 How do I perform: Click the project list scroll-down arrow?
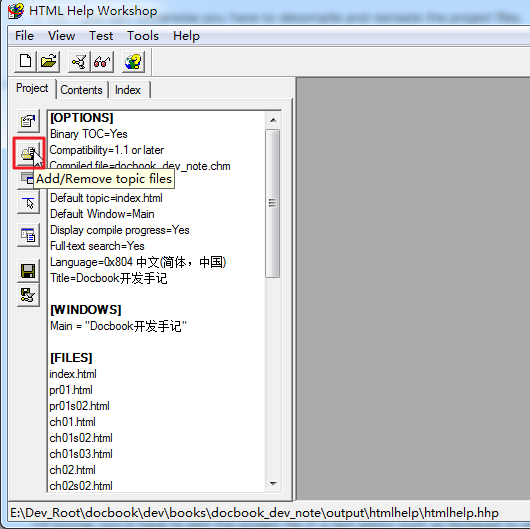pos(273,484)
